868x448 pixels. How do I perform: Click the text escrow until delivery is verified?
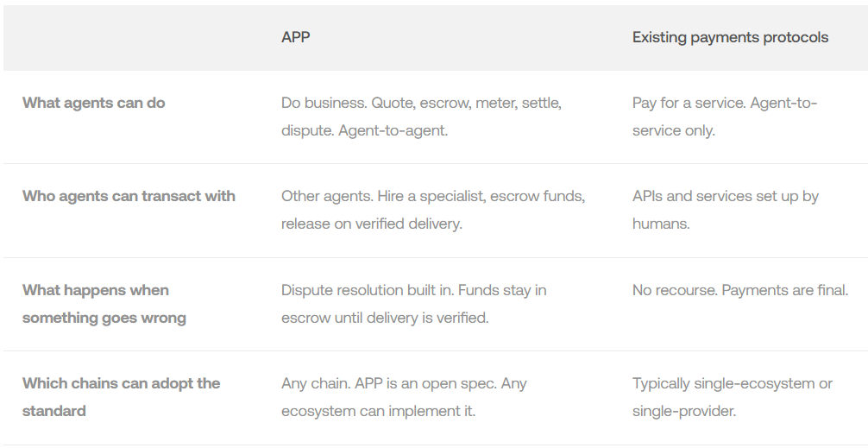pos(385,318)
